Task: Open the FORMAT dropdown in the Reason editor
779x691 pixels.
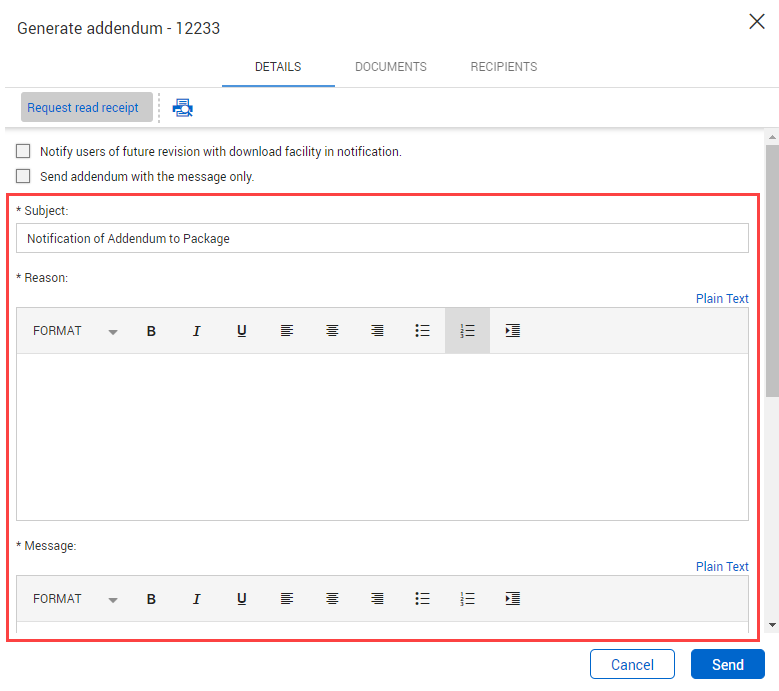Action: pyautogui.click(x=75, y=331)
